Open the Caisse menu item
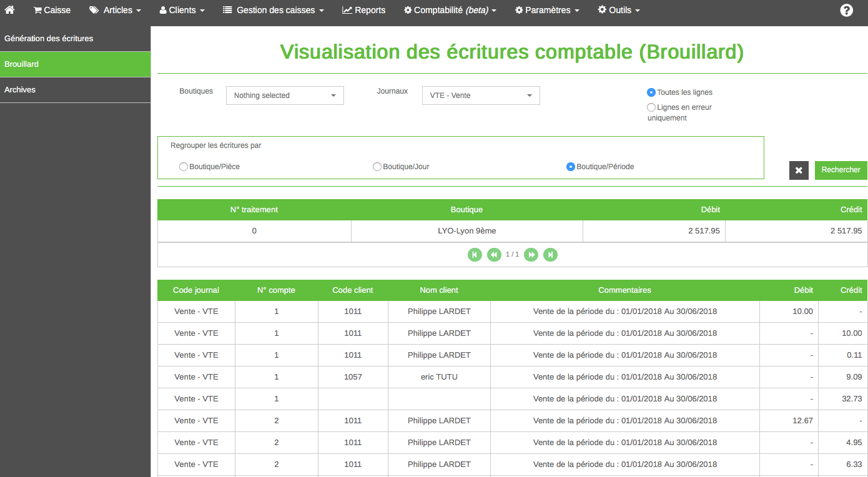868x477 pixels. (52, 10)
